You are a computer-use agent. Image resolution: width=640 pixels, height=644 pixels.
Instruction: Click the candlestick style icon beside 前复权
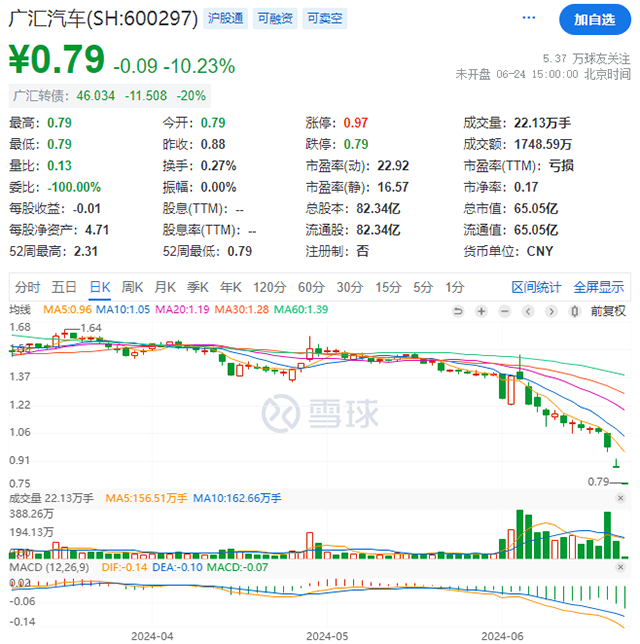point(575,311)
